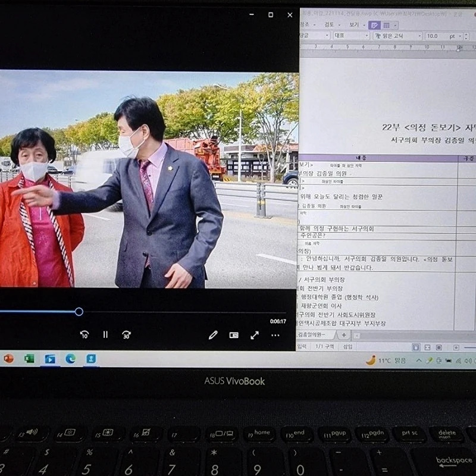Launch Microsoft Edge from the taskbar
This screenshot has height=476, width=476.
point(70,359)
